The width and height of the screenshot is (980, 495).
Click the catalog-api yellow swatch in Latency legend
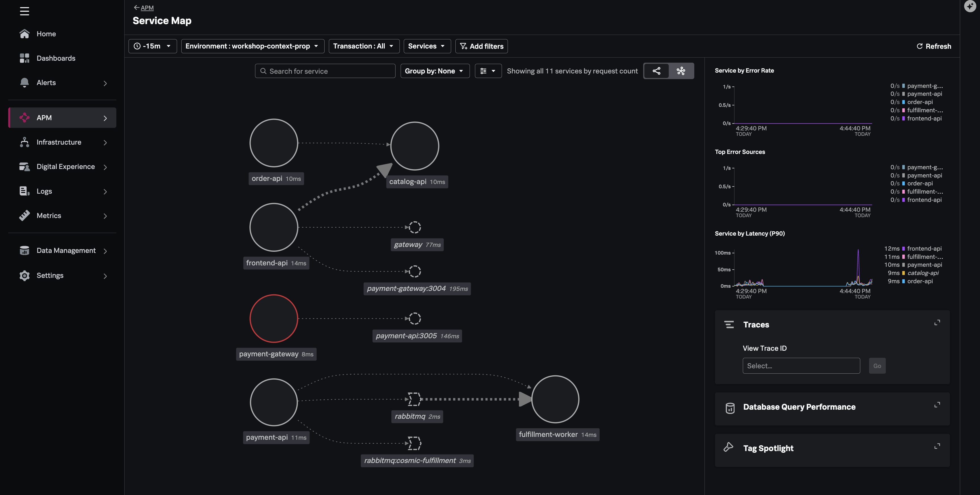pyautogui.click(x=903, y=273)
